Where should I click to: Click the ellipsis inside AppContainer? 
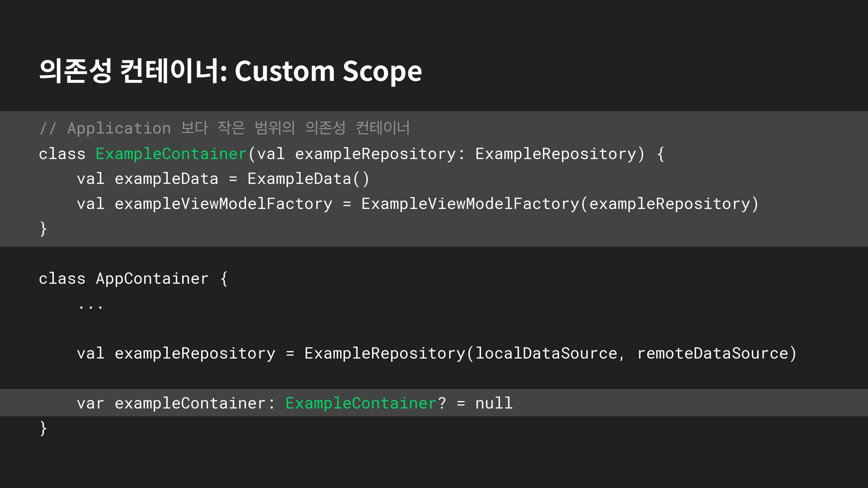(x=90, y=306)
